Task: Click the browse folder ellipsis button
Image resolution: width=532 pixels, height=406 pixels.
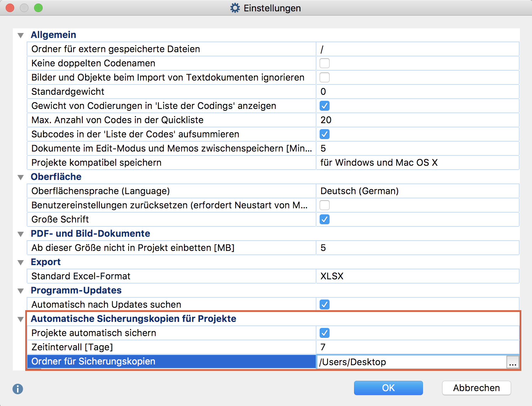Action: (512, 362)
